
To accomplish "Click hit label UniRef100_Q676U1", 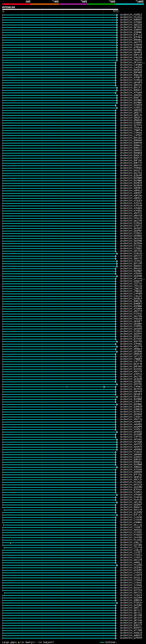I will click(131, 27).
